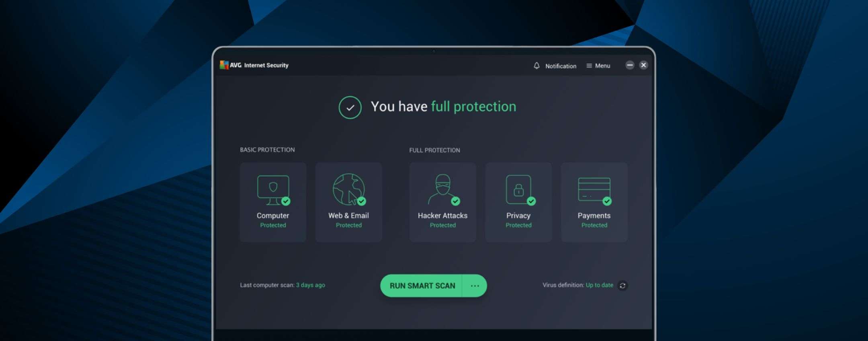The image size is (868, 341).
Task: Click the Notification label in the title bar
Action: [561, 66]
